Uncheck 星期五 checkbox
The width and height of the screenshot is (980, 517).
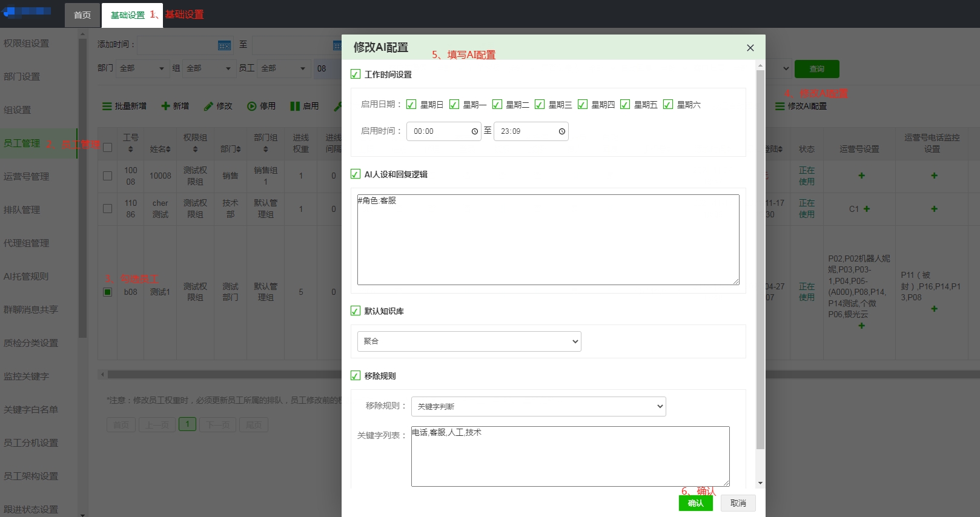click(x=625, y=104)
